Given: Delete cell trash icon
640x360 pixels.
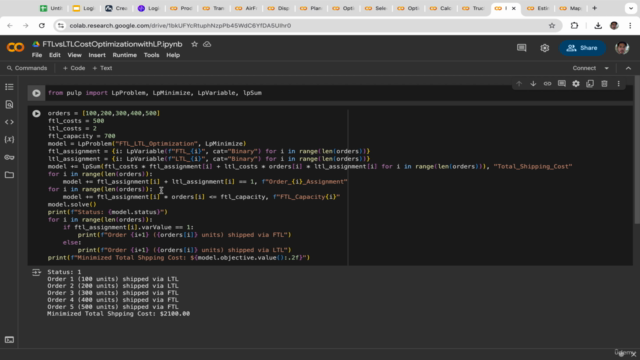Looking at the screenshot, I should coord(604,84).
